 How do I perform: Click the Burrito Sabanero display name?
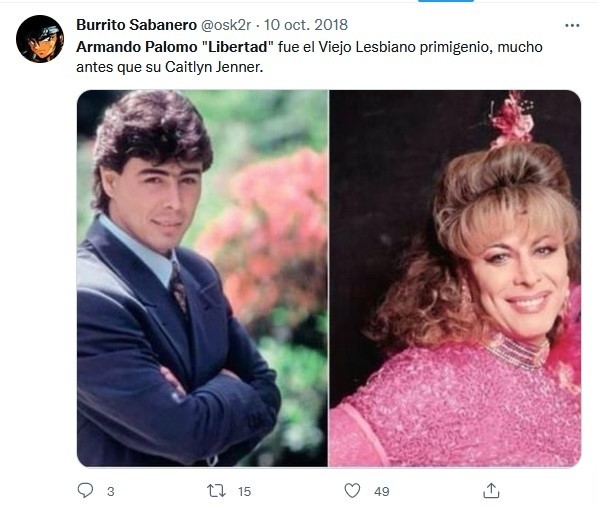click(x=137, y=25)
